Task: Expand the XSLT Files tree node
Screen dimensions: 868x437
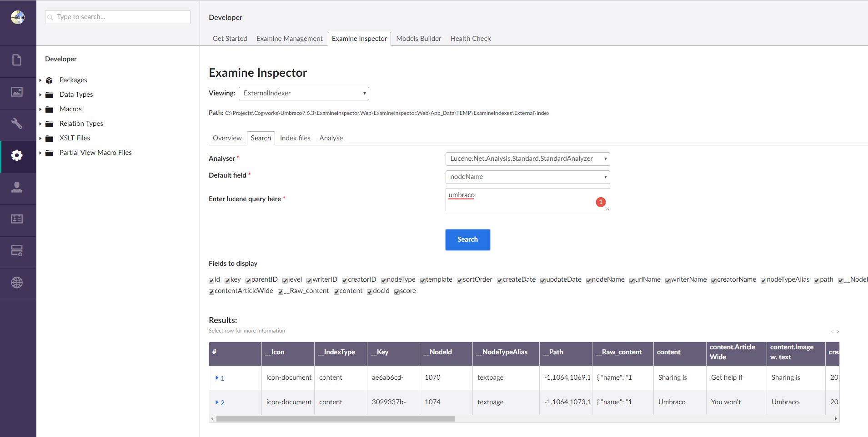Action: click(40, 139)
